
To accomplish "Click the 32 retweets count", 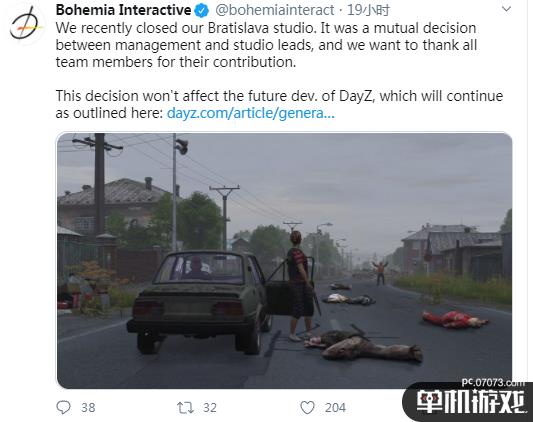I will click(x=210, y=407).
